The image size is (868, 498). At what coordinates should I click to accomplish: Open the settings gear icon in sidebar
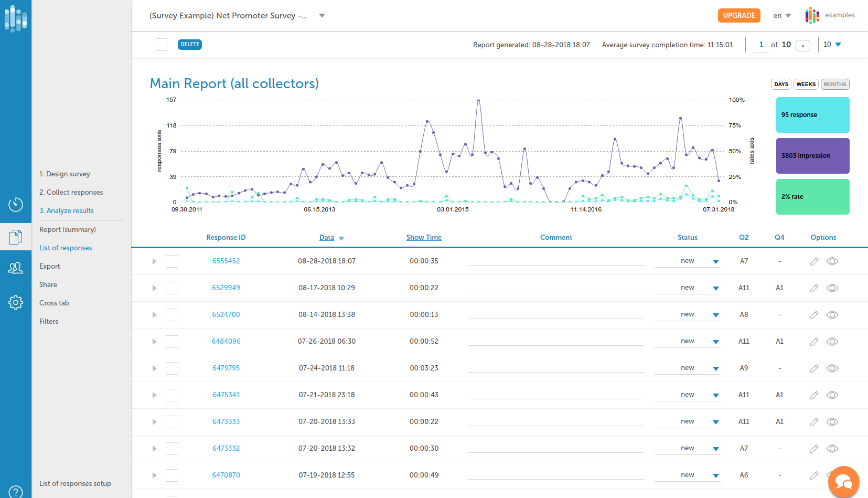(x=16, y=302)
